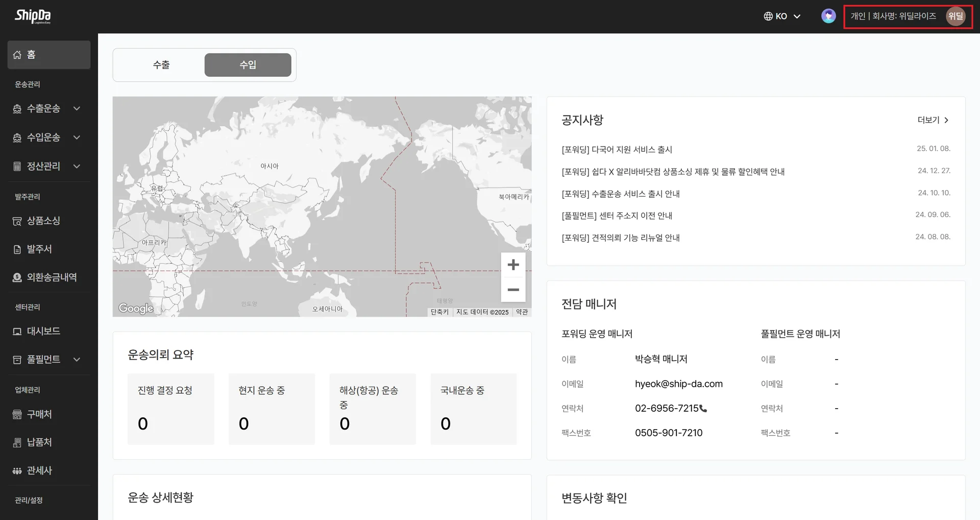Open the profile avatar in top bar

[x=827, y=16]
